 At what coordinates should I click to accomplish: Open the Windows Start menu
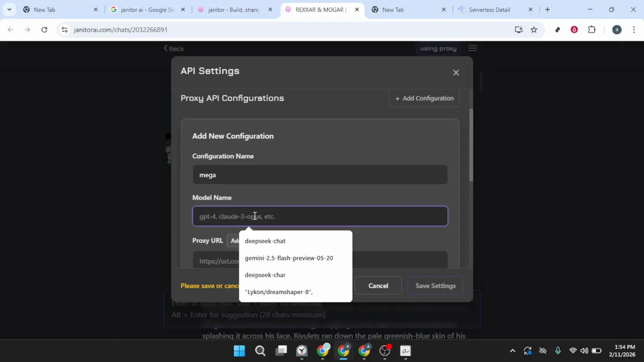239,351
